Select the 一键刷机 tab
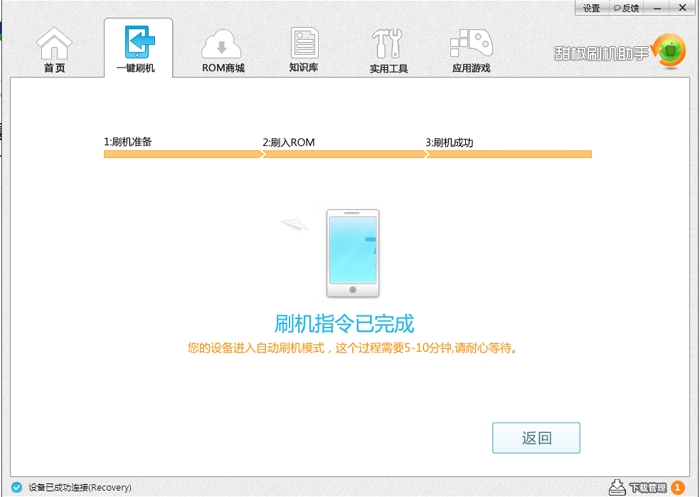 [138, 48]
